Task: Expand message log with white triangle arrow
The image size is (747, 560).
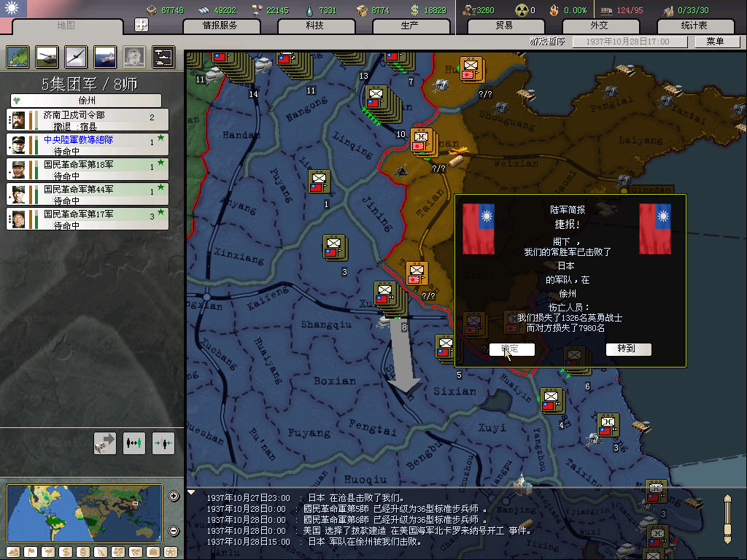Action: 191,492
